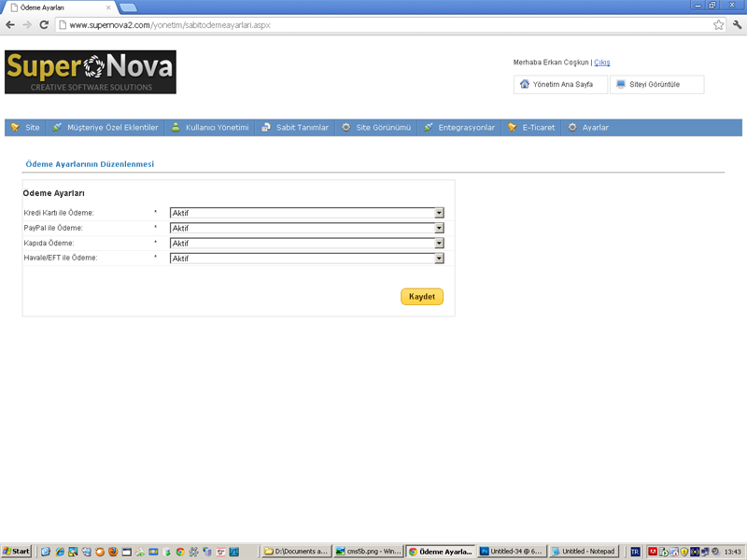Switch to the Photoshop Untitled-34 taskbar window
The width and height of the screenshot is (747, 560).
click(512, 552)
